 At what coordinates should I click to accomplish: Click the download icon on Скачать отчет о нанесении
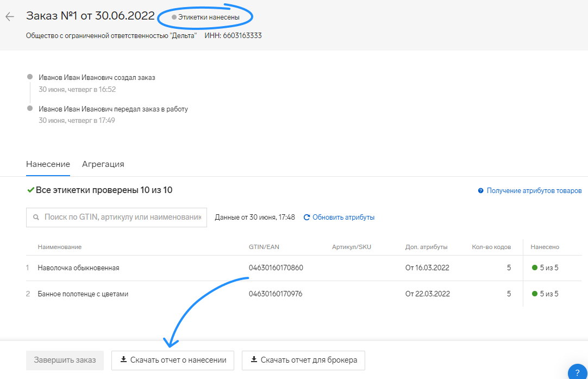123,360
